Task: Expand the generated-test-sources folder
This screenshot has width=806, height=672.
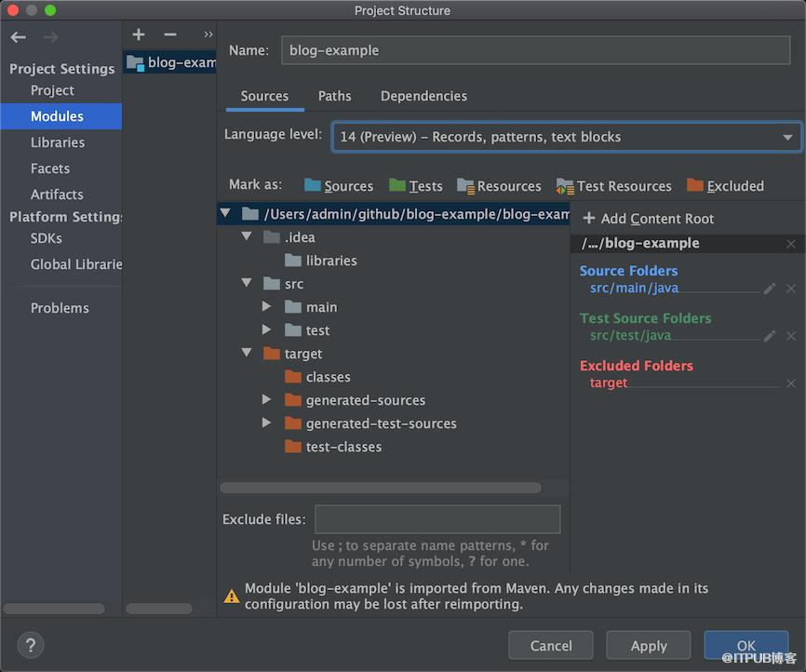Action: (x=266, y=423)
